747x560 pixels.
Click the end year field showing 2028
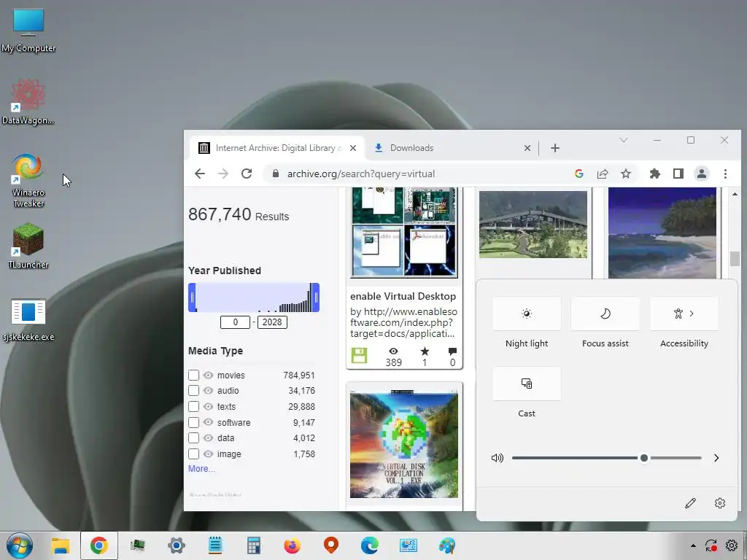coord(272,322)
